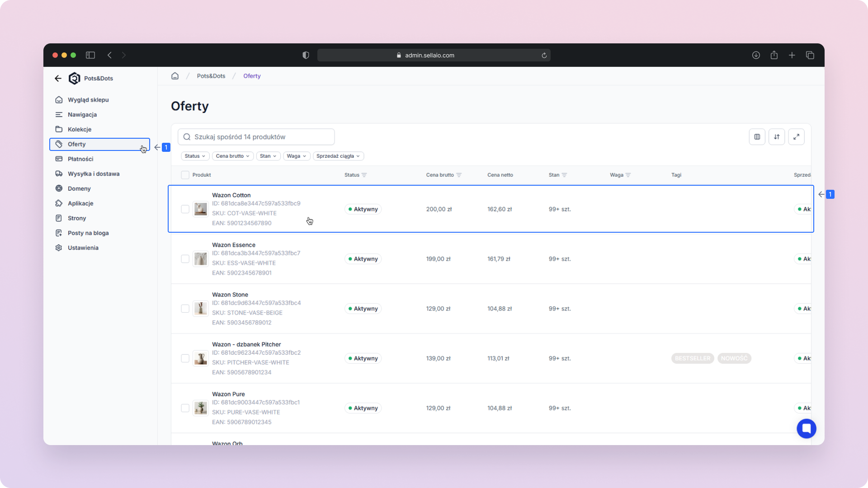Open the Wazon Essence product name
Screen dimensions: 868x488
234,245
